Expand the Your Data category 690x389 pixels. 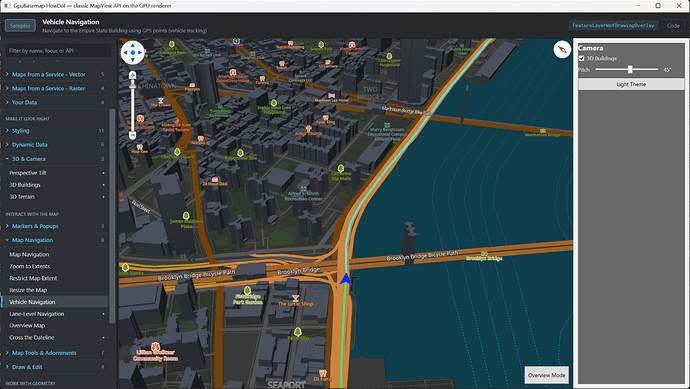click(55, 103)
